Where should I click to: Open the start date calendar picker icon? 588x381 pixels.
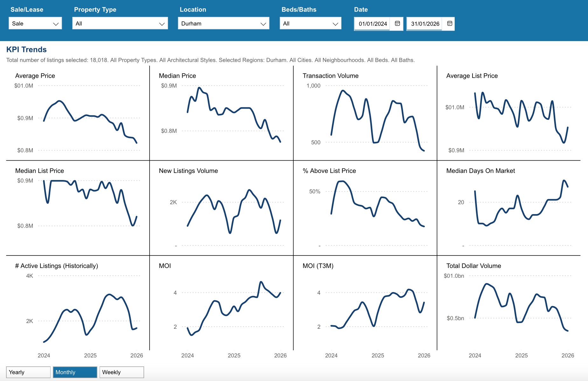point(397,24)
